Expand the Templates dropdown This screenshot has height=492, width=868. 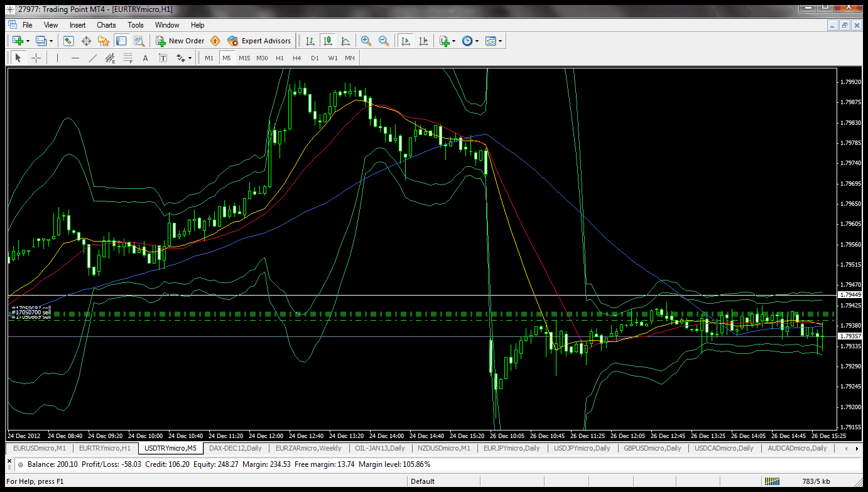click(494, 41)
